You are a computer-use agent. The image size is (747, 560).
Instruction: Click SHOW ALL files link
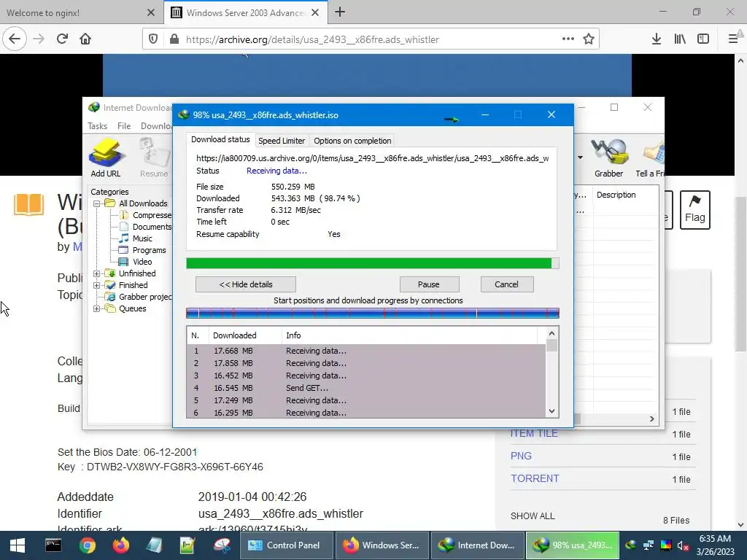pos(533,516)
